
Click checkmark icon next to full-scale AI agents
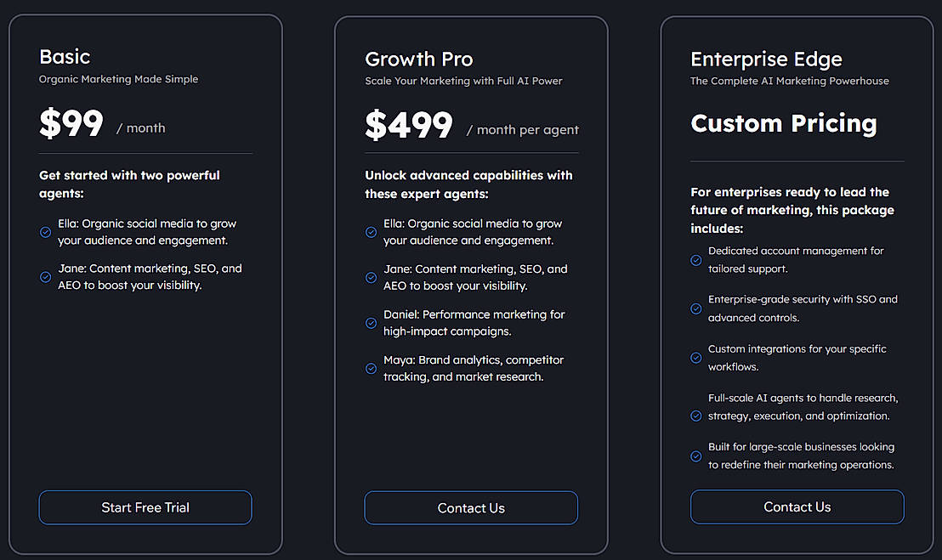click(696, 416)
